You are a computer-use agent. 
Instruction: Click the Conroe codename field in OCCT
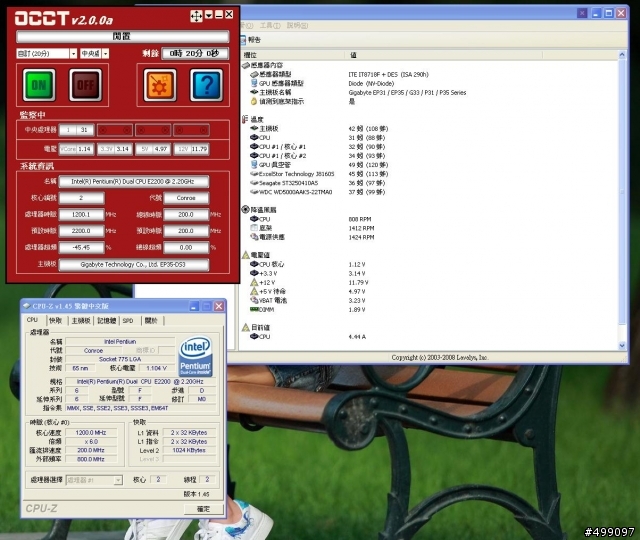[186, 198]
